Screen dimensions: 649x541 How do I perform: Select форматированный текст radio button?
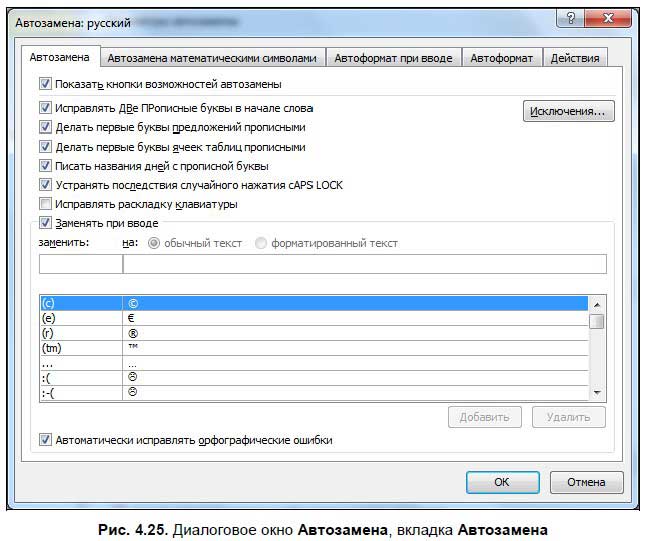261,243
